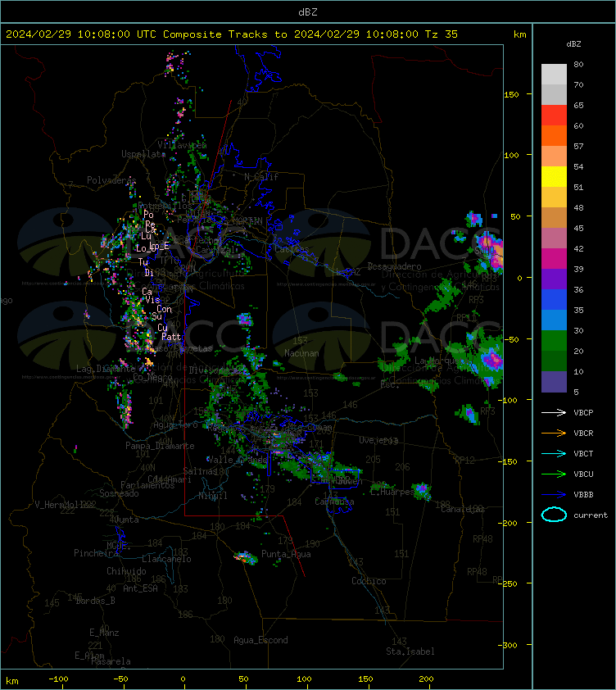The height and width of the screenshot is (690, 616).
Task: Click the 'VBCR' legend label
Action: click(583, 433)
